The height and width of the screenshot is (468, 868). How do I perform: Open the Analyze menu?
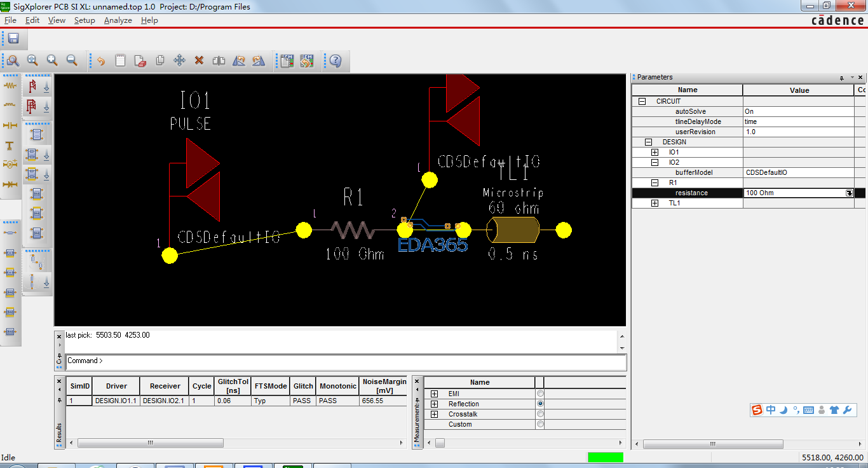point(118,20)
